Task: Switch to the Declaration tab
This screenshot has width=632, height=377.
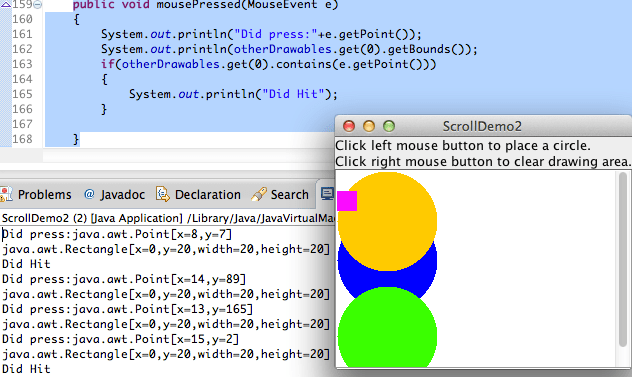Action: point(207,194)
